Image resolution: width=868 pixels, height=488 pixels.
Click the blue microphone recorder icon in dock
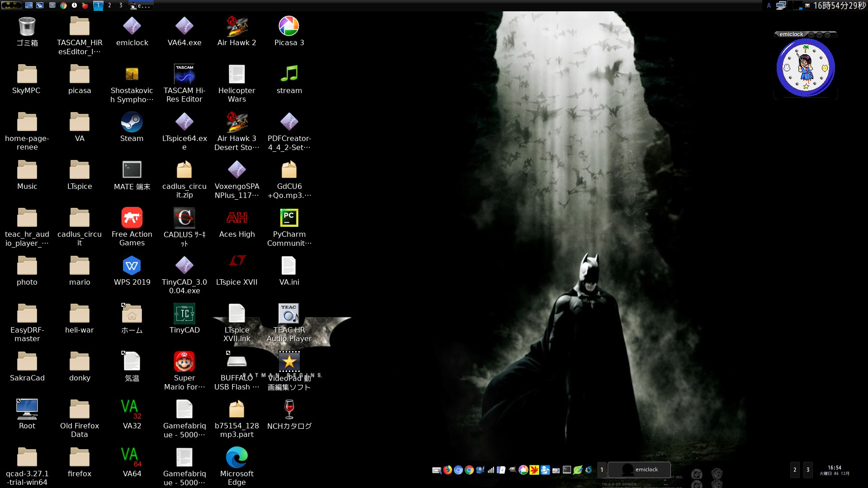[544, 470]
